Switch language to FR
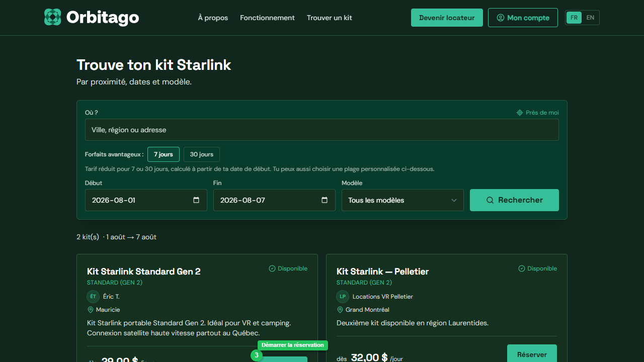The image size is (644, 362). pos(574,18)
